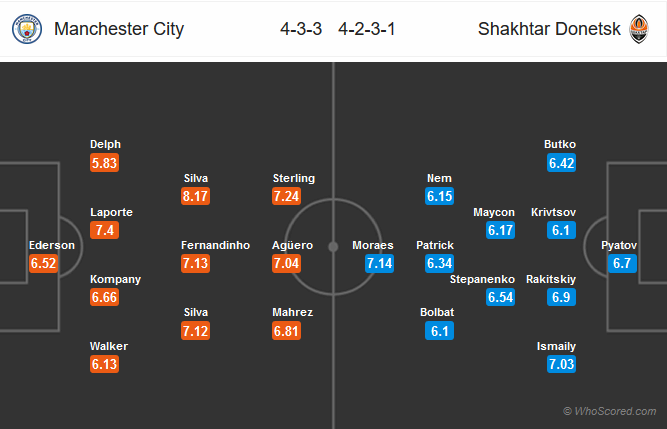Select Pyatov's 6.7 rating badge

(622, 263)
